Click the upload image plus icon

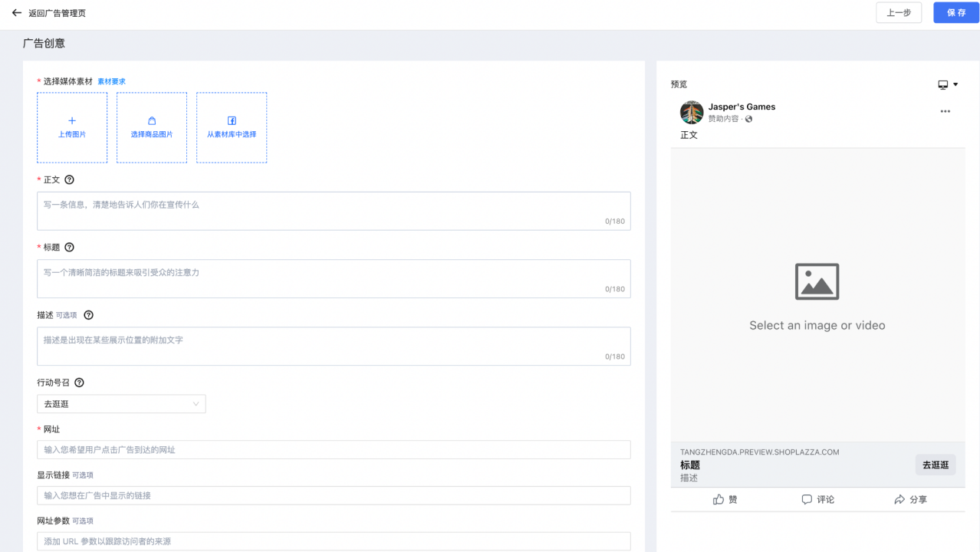[x=72, y=120]
